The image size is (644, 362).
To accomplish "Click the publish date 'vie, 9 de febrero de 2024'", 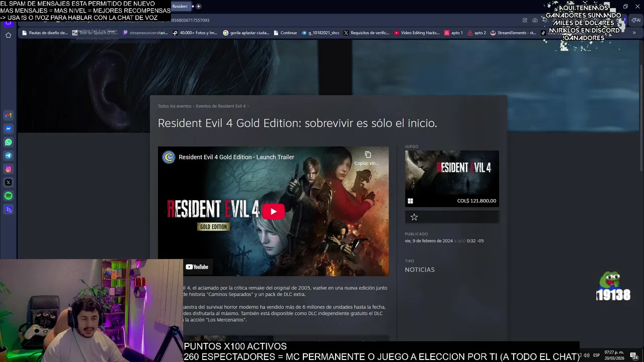I will coord(429,241).
